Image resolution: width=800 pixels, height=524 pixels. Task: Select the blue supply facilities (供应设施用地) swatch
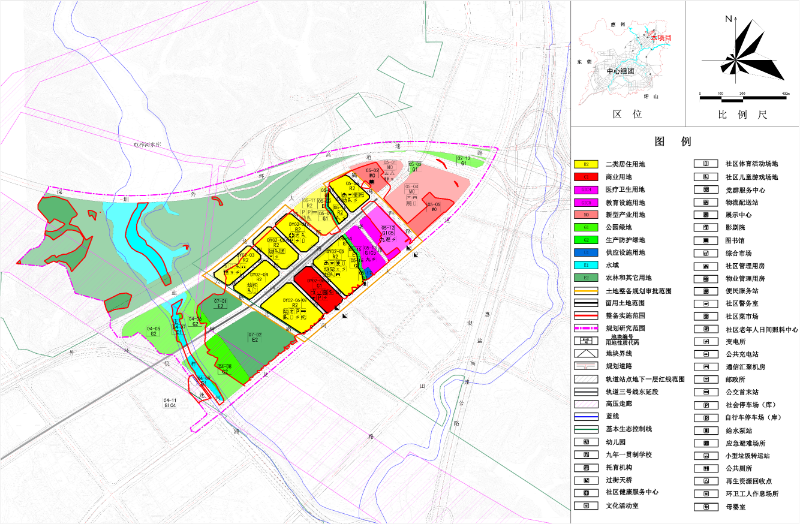(584, 252)
